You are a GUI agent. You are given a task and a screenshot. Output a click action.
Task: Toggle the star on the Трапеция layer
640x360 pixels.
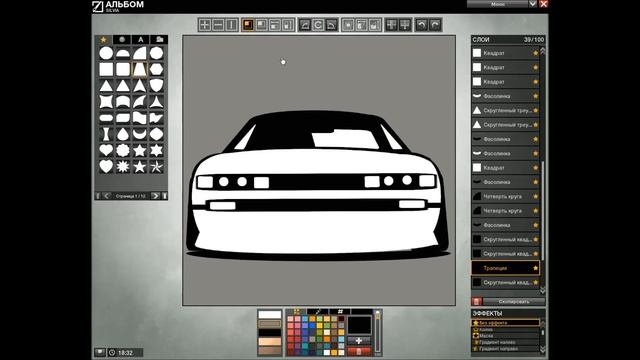click(x=535, y=268)
